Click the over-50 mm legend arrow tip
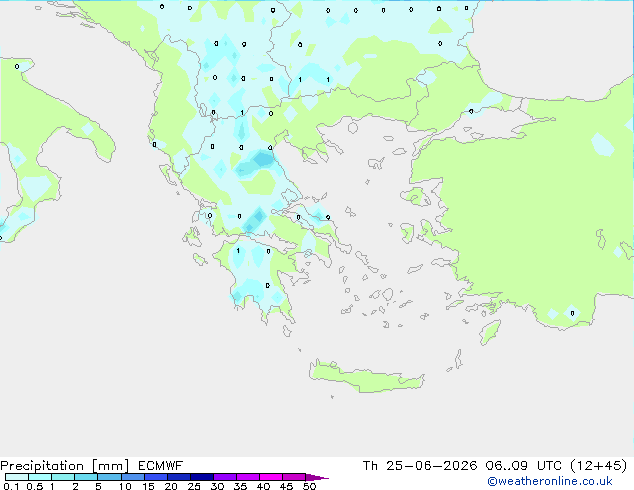 pos(317,477)
